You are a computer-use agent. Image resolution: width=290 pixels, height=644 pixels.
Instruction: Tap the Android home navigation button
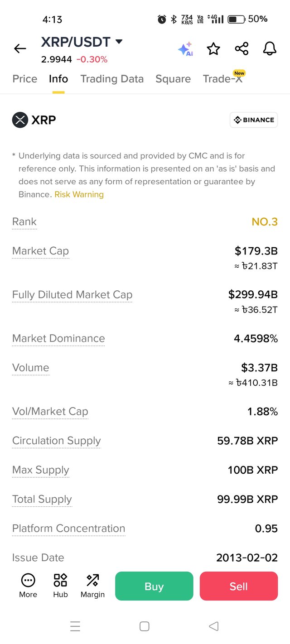pos(145,626)
